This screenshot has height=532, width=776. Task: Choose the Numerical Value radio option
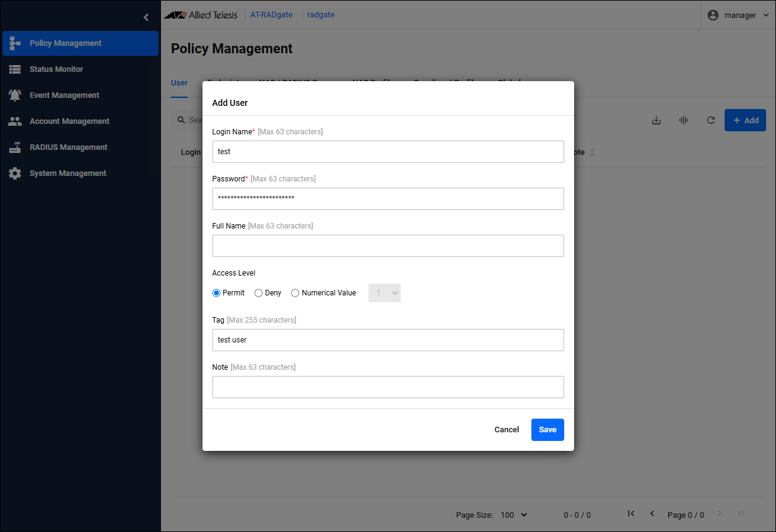tap(295, 293)
